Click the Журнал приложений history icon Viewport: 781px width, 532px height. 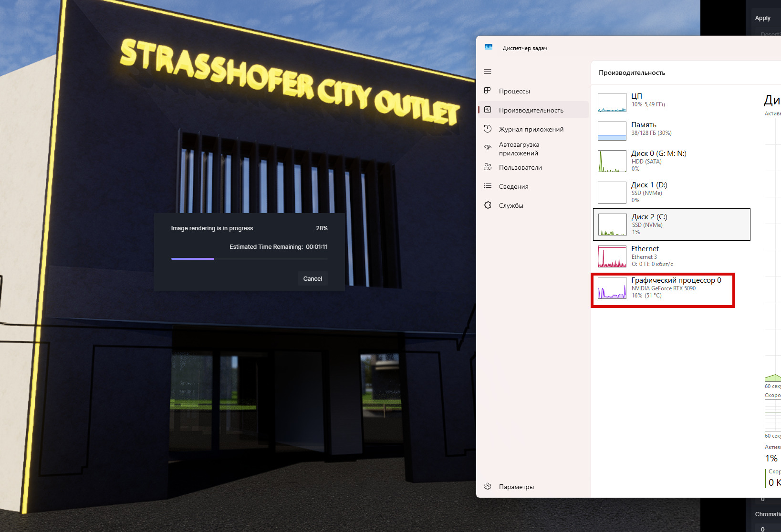pos(488,129)
